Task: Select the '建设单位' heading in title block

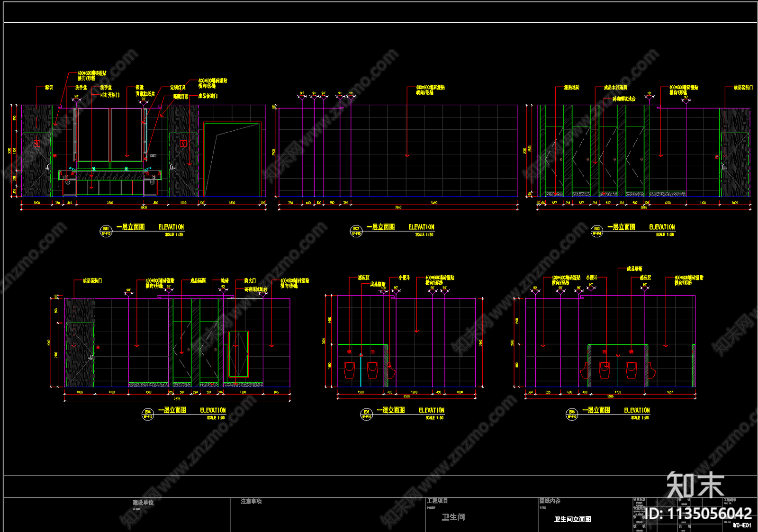Action: [143, 502]
